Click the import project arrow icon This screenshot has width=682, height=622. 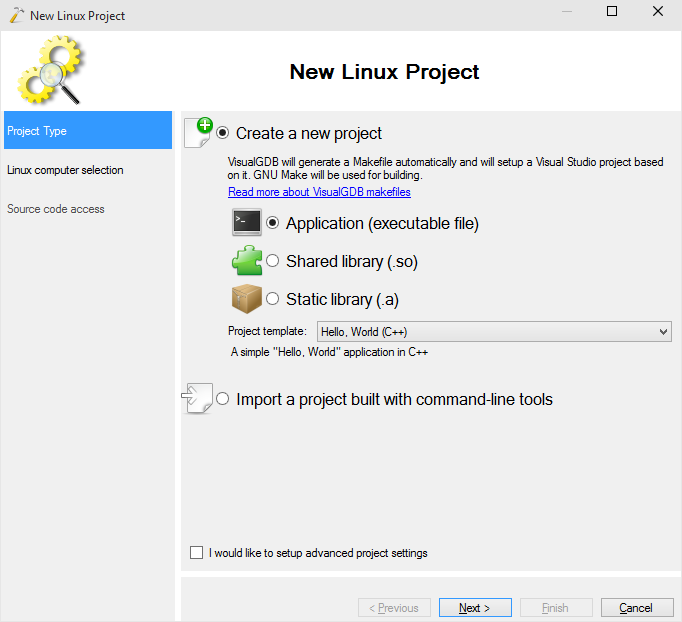click(197, 398)
